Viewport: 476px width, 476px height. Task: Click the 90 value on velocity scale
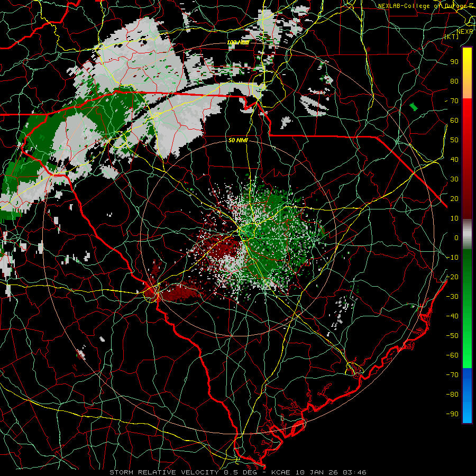click(x=454, y=62)
